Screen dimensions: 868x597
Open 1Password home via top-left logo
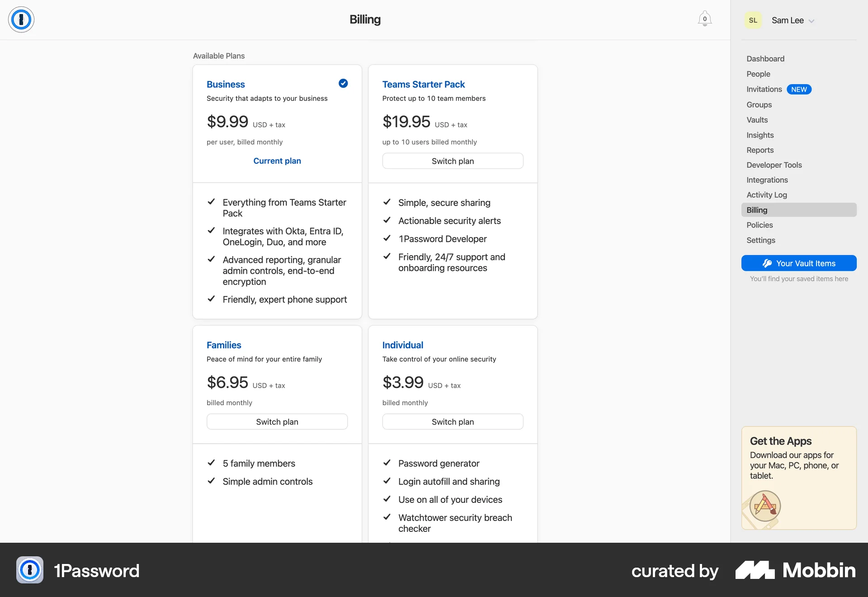pyautogui.click(x=21, y=19)
